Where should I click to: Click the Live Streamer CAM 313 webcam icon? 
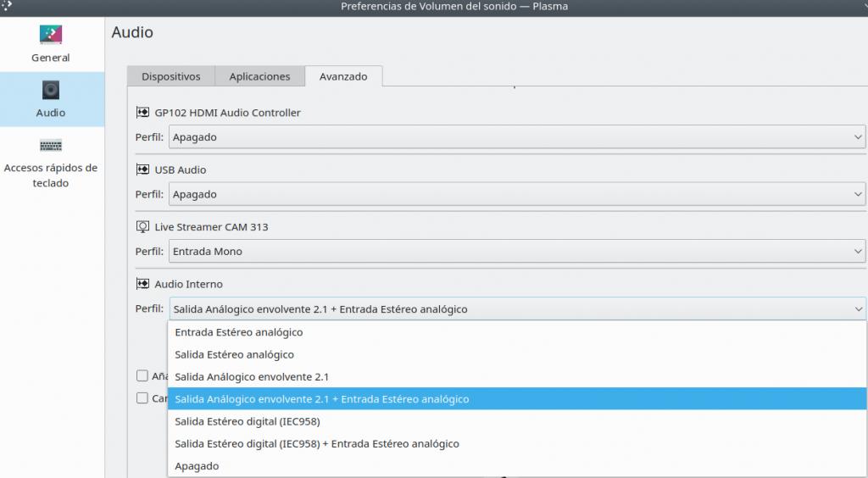click(x=142, y=227)
